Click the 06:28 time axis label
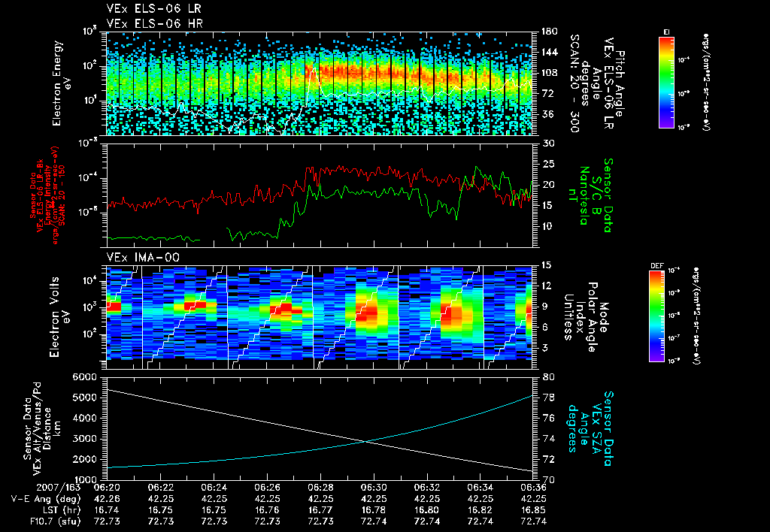This screenshot has width=770, height=532. [x=320, y=488]
